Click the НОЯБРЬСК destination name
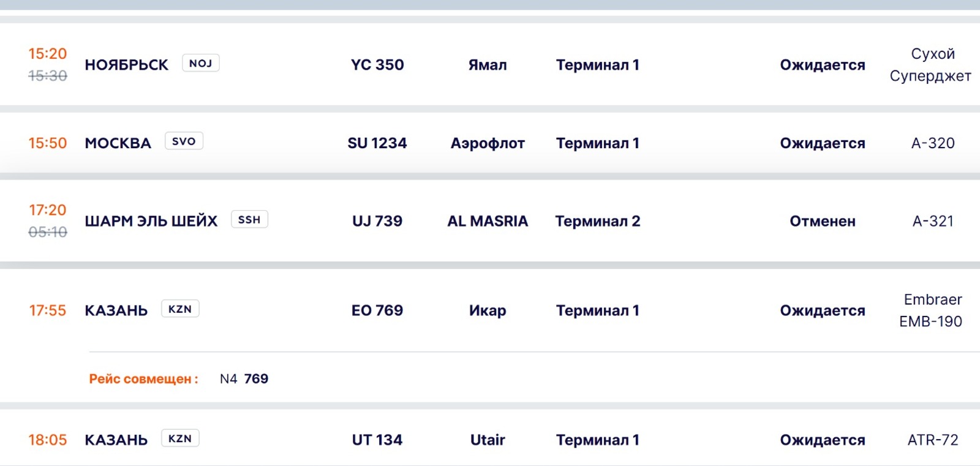The image size is (980, 466). [126, 65]
